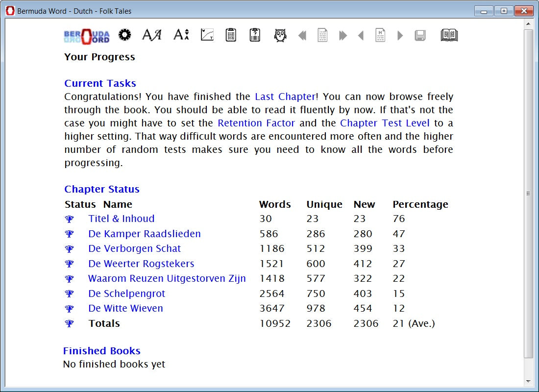Open the Chapter Test Level link

click(x=385, y=123)
